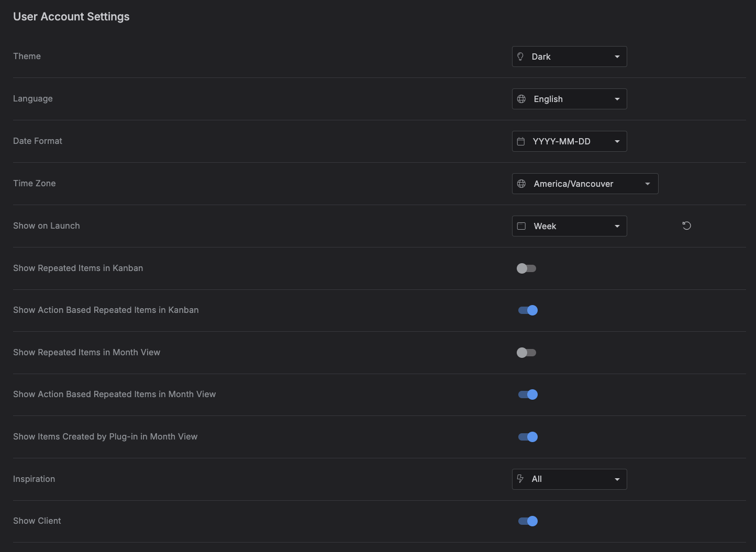Click the Dark theme value

(541, 57)
